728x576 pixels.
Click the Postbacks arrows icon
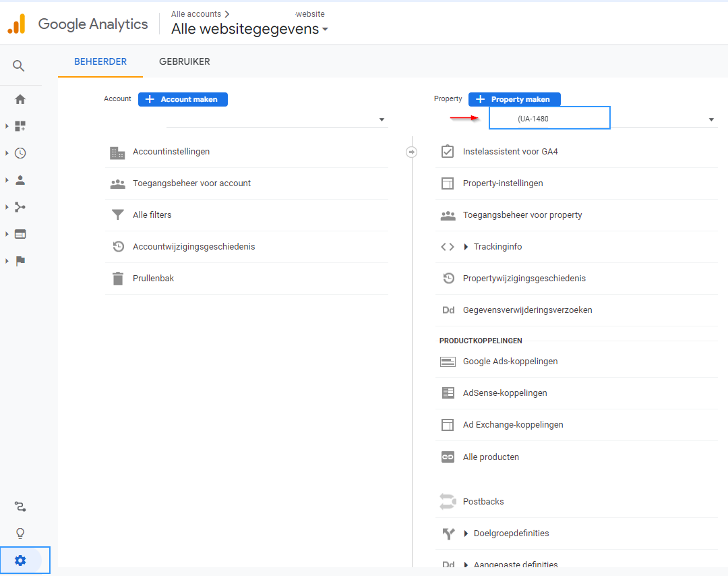[448, 502]
